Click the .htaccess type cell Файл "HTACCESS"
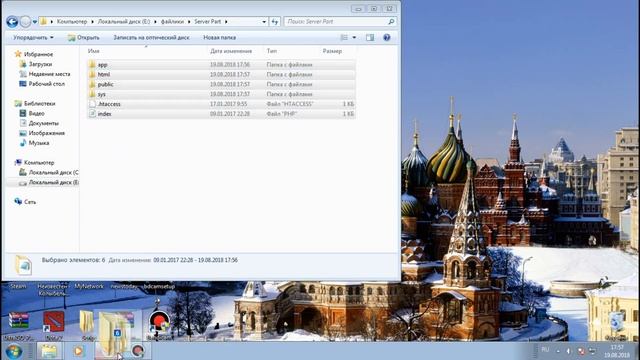Screen dimensions: 640x360 click(x=290, y=104)
